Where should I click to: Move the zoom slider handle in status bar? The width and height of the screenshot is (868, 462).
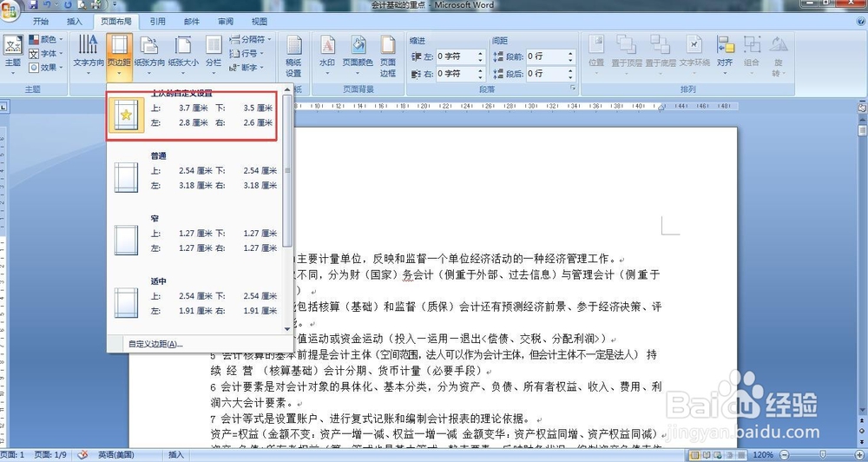tap(823, 455)
